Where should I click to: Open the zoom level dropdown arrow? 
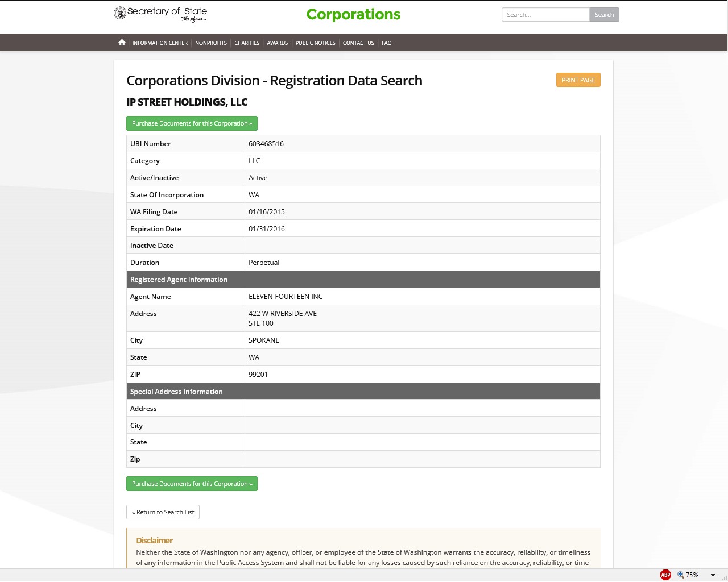(713, 575)
